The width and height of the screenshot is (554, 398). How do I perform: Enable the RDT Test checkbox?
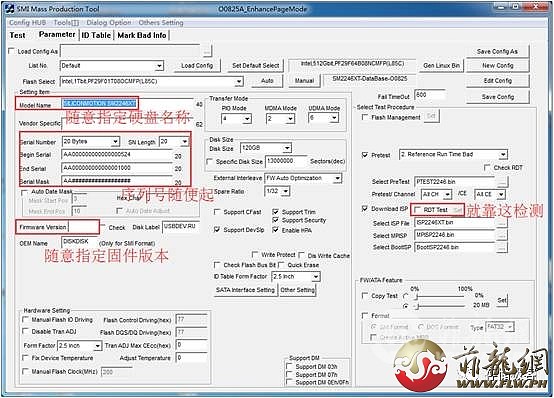pyautogui.click(x=418, y=210)
